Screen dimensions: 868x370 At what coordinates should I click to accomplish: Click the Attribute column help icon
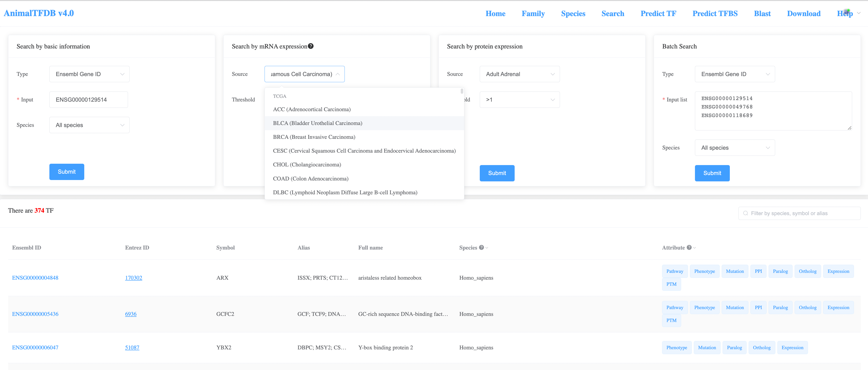pos(689,247)
